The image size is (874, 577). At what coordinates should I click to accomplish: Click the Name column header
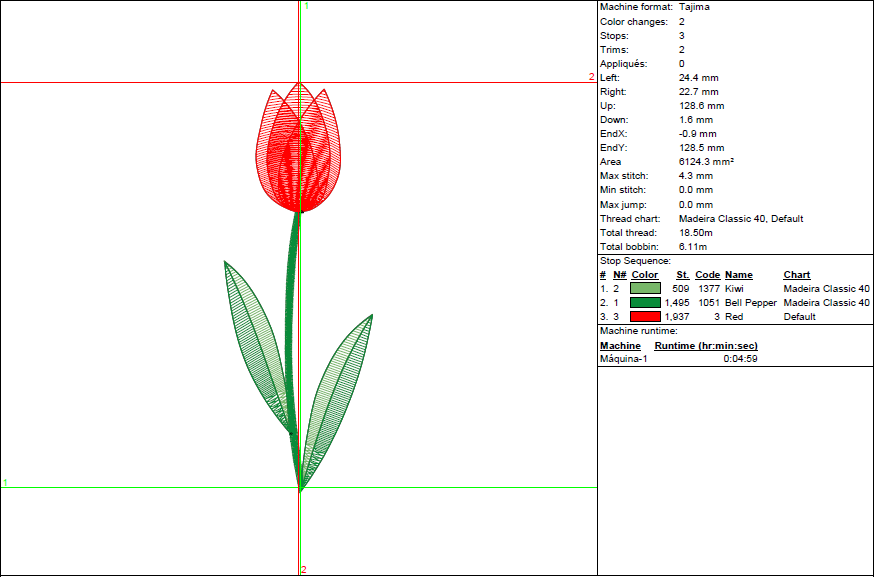[738, 274]
